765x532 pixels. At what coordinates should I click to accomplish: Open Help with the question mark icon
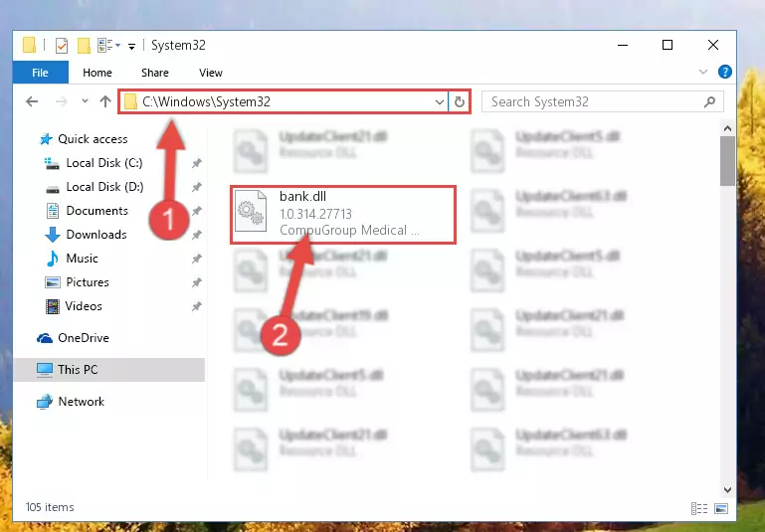click(x=725, y=73)
